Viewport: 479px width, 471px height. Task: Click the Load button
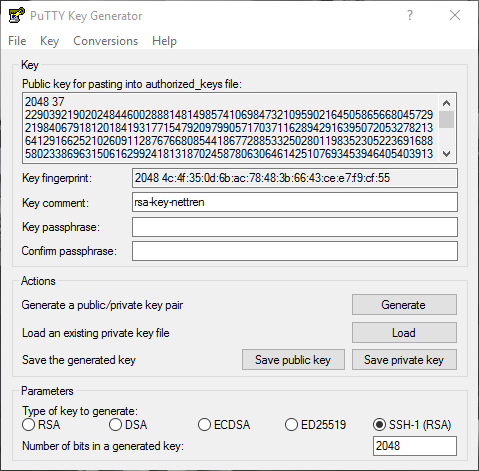[404, 333]
